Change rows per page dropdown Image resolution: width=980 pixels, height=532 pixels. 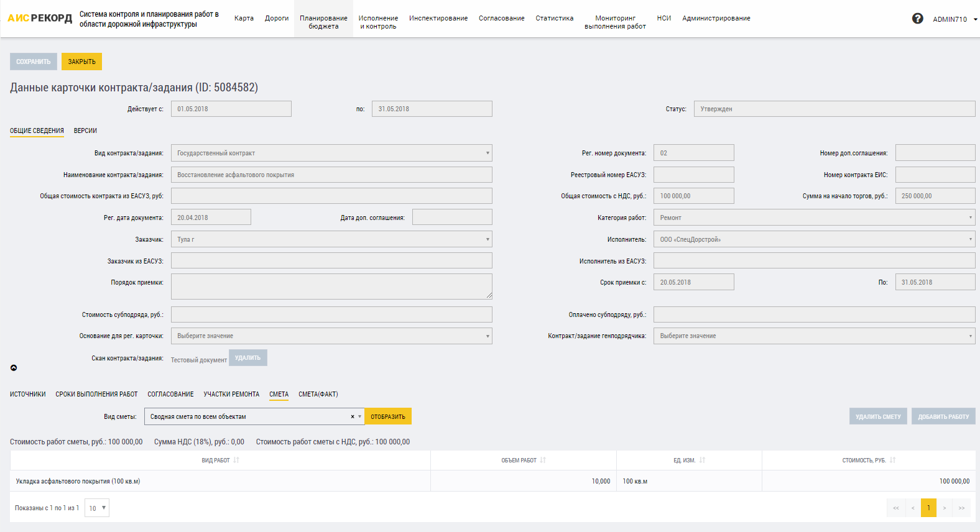(x=97, y=508)
